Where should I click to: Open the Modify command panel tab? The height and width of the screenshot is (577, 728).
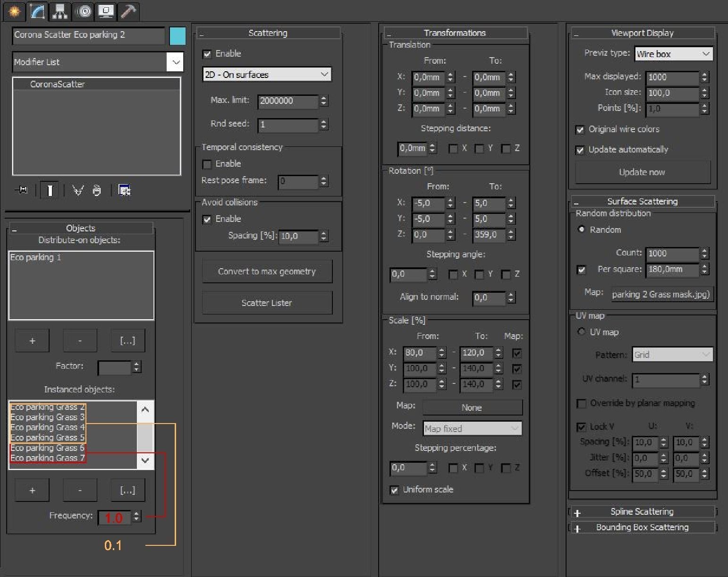(x=37, y=11)
